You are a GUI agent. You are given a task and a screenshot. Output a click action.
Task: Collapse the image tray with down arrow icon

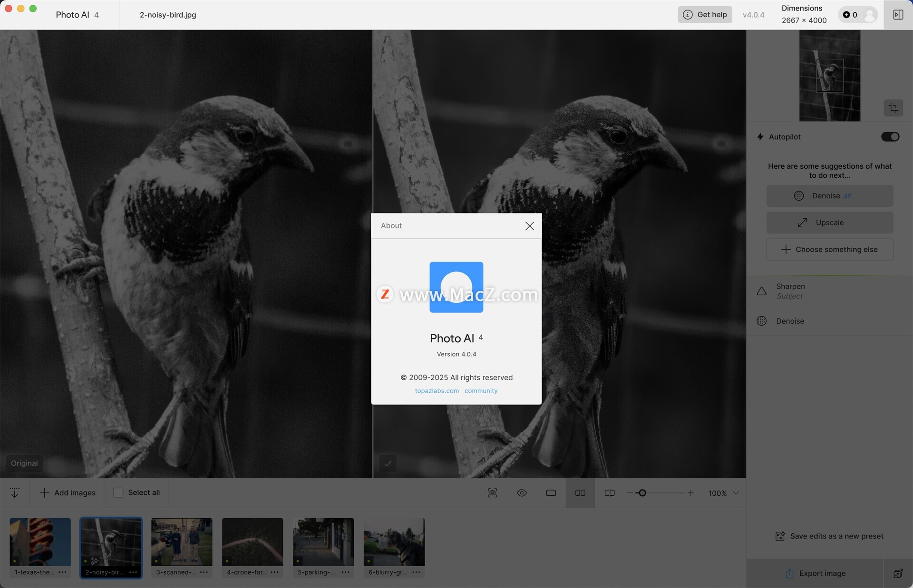[15, 493]
